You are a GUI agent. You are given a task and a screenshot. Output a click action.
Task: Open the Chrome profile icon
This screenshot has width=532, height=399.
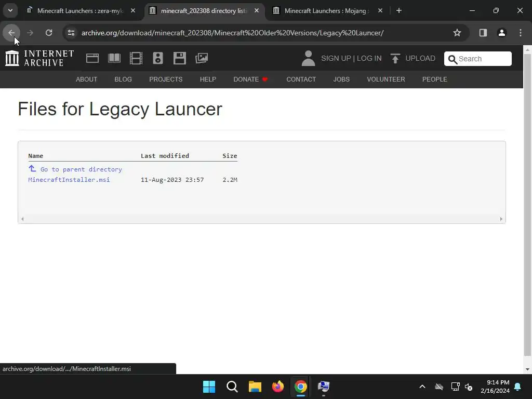(501, 33)
